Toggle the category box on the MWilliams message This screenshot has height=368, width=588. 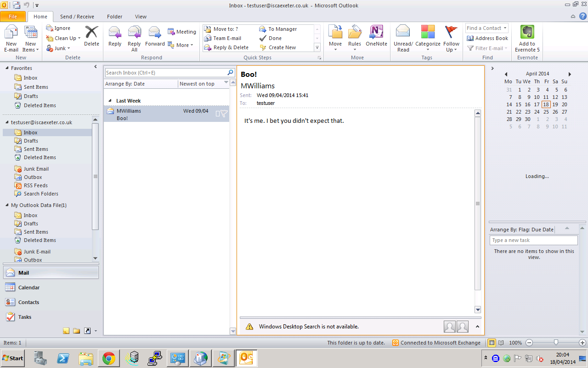(218, 113)
